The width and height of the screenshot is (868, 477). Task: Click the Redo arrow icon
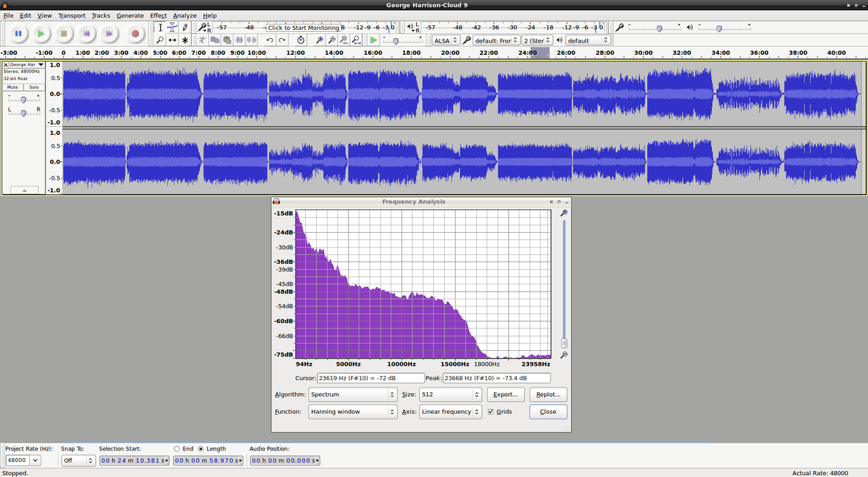(x=282, y=40)
